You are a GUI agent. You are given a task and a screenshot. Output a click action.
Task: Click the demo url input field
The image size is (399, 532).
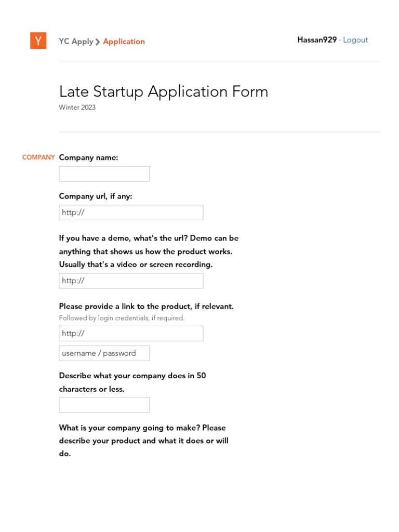point(131,281)
